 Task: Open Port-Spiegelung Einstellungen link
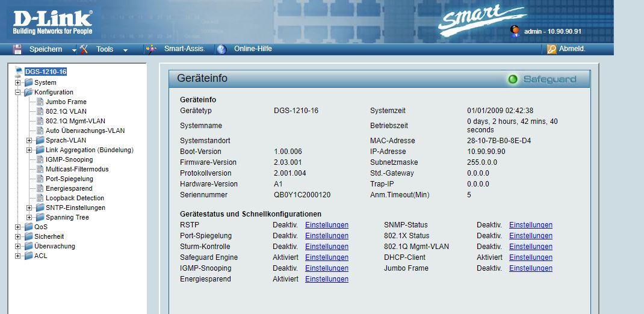coord(327,236)
